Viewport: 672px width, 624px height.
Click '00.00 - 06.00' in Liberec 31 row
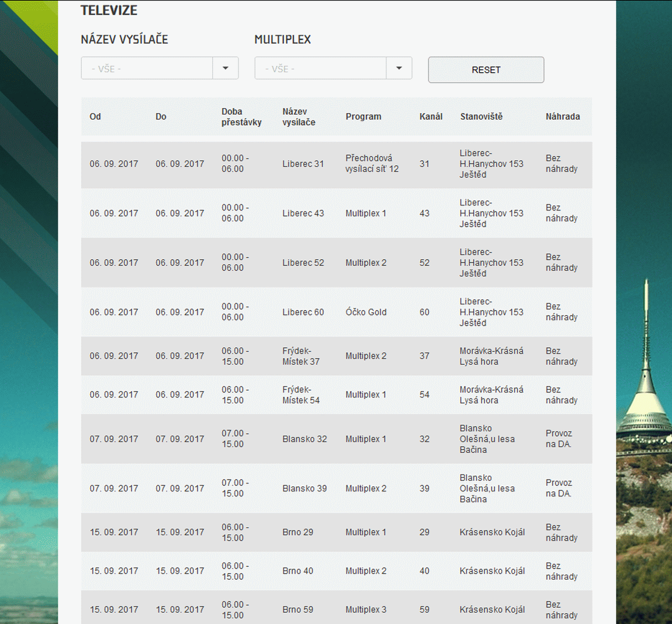click(x=235, y=163)
